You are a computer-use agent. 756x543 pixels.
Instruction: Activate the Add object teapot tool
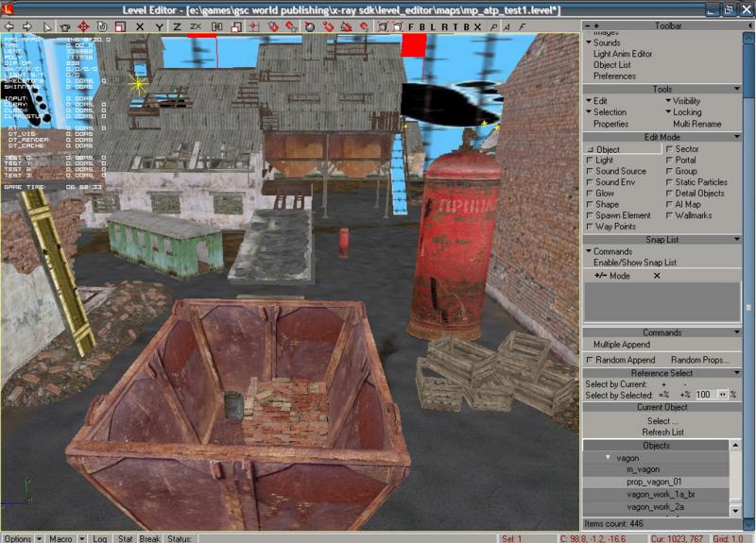[64, 27]
